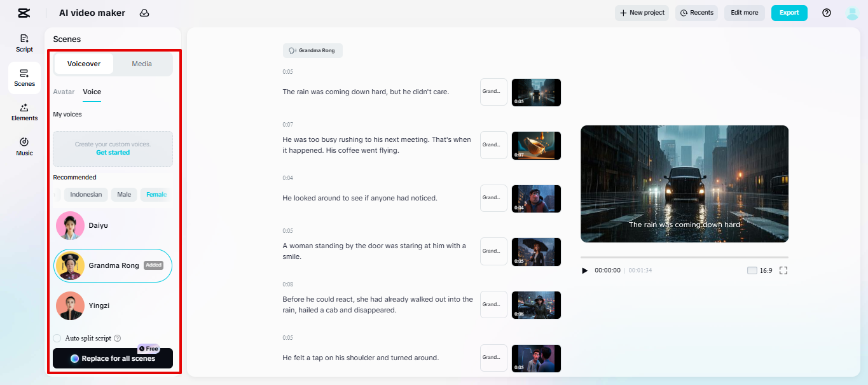Viewport: 868px width, 385px height.
Task: Open the 16:9 aspect ratio selector
Action: tap(760, 270)
